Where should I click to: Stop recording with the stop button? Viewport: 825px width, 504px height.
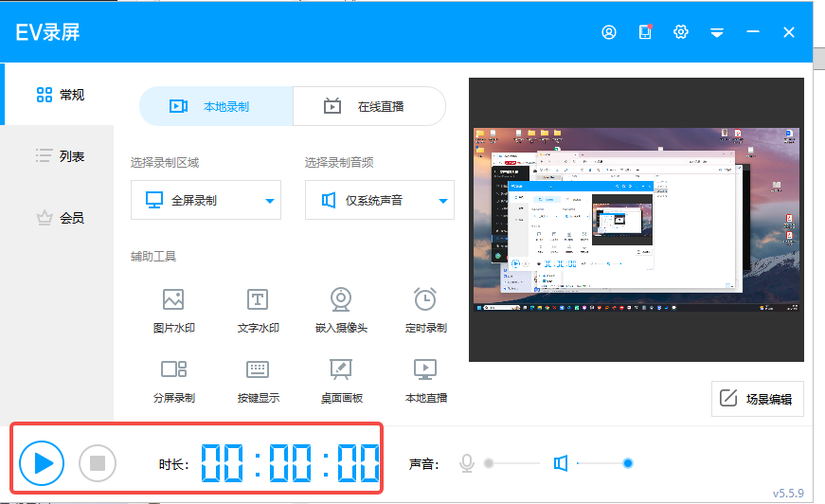click(x=98, y=463)
